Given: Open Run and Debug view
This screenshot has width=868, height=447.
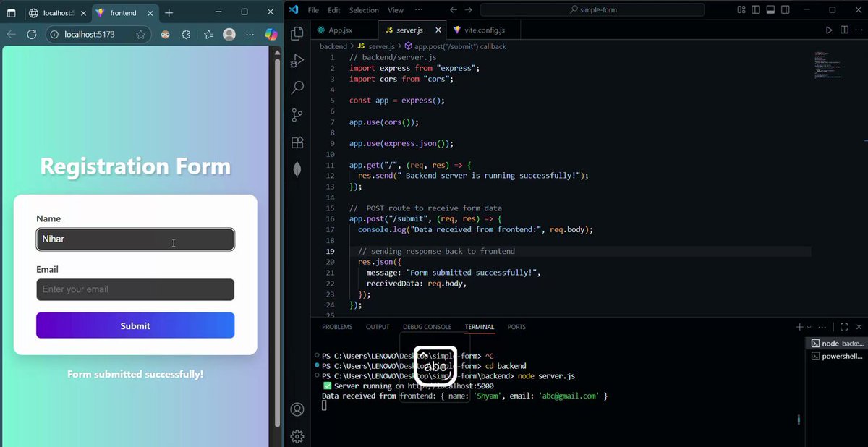Looking at the screenshot, I should point(297,61).
